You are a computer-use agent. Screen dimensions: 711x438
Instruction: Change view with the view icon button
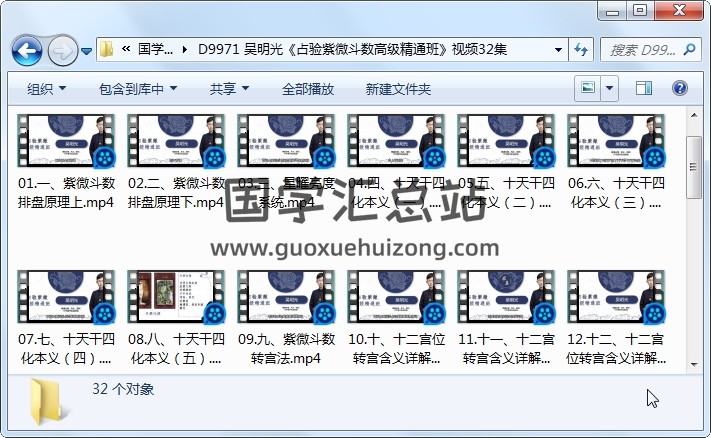coord(588,88)
